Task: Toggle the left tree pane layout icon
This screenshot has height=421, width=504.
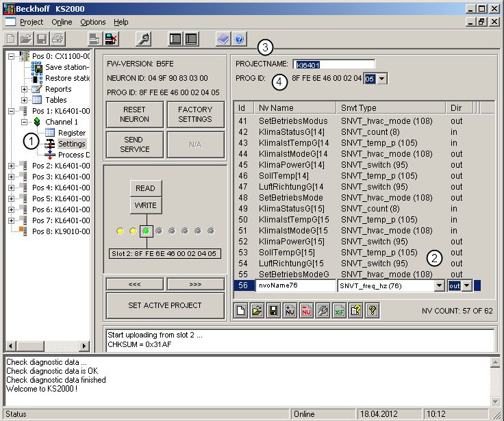Action: (x=175, y=39)
